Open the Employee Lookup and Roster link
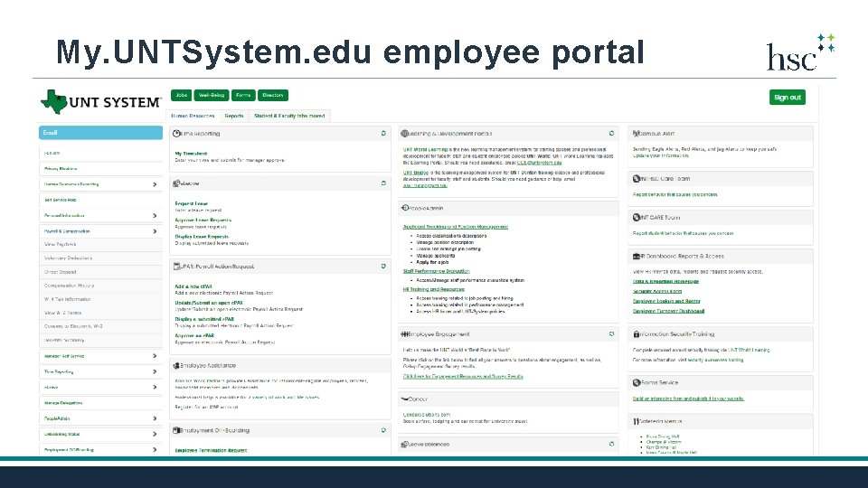Screen dimensions: 868x488 click(x=666, y=301)
